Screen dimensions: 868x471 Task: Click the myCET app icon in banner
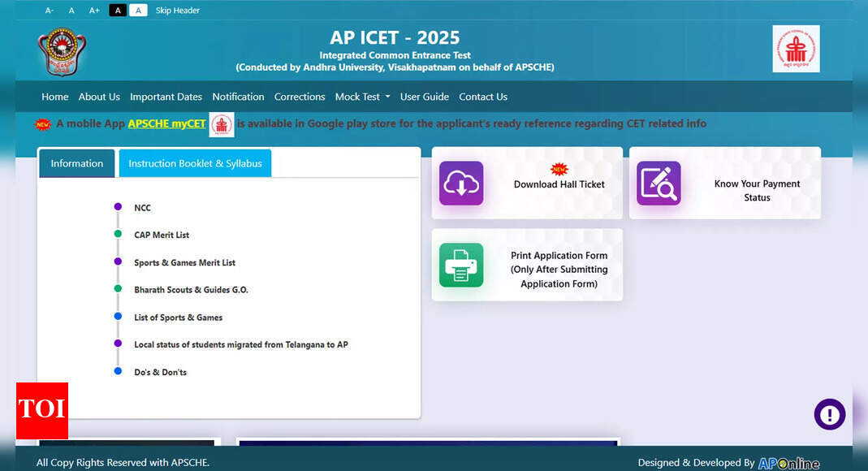coord(222,124)
